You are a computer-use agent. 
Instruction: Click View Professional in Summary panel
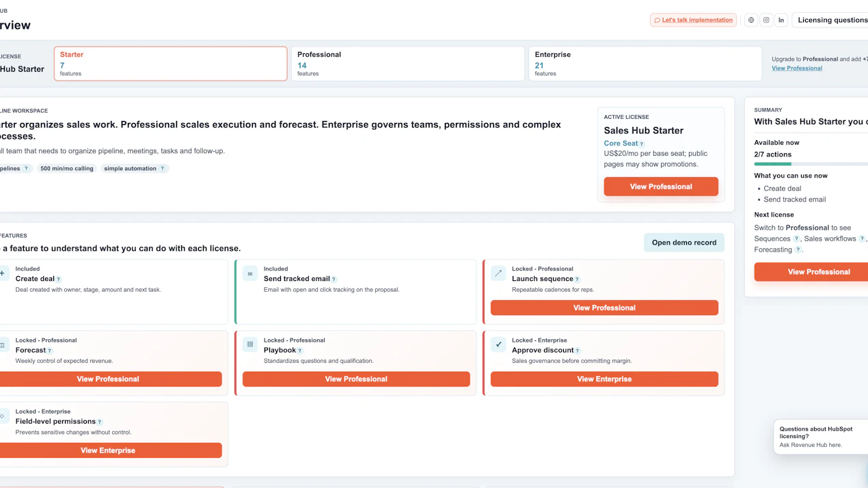[x=811, y=272]
